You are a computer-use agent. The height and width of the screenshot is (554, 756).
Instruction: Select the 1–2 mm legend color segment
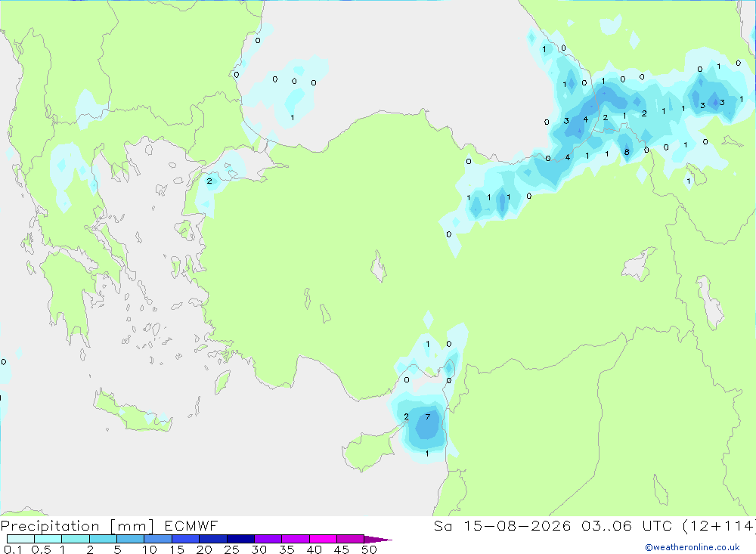pyautogui.click(x=75, y=539)
